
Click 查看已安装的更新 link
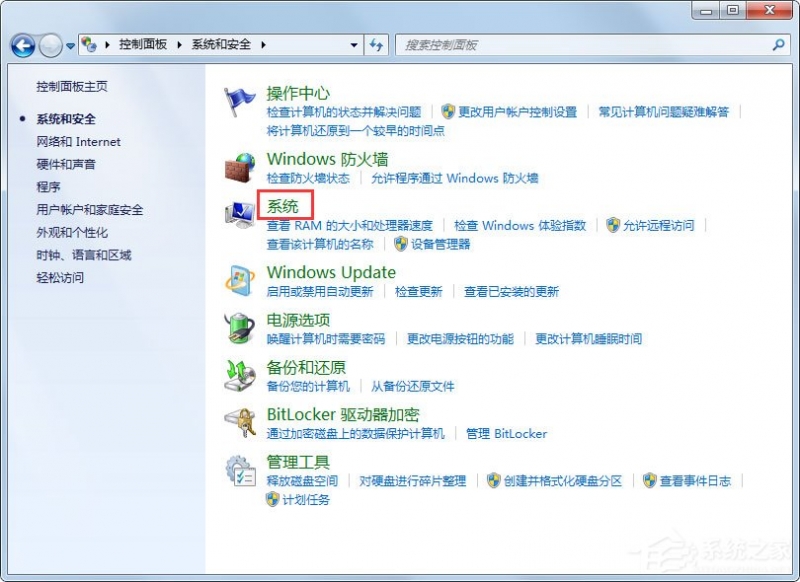tap(511, 292)
